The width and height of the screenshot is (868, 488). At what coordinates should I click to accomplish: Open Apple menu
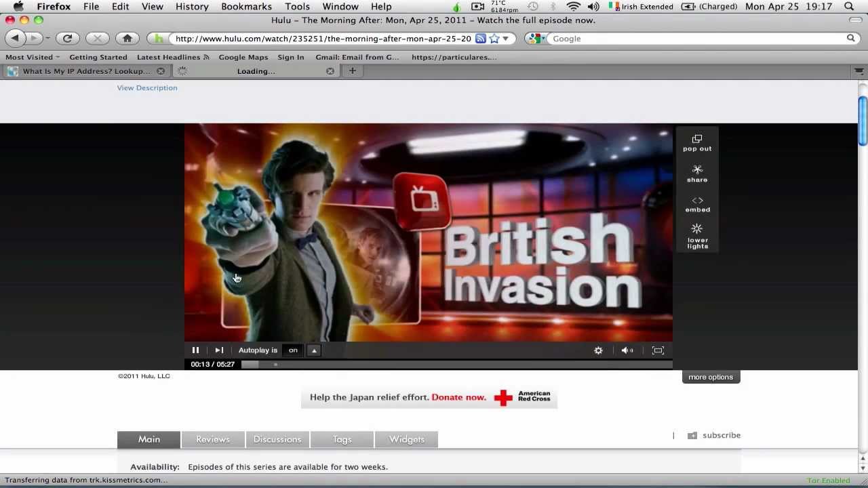[18, 7]
